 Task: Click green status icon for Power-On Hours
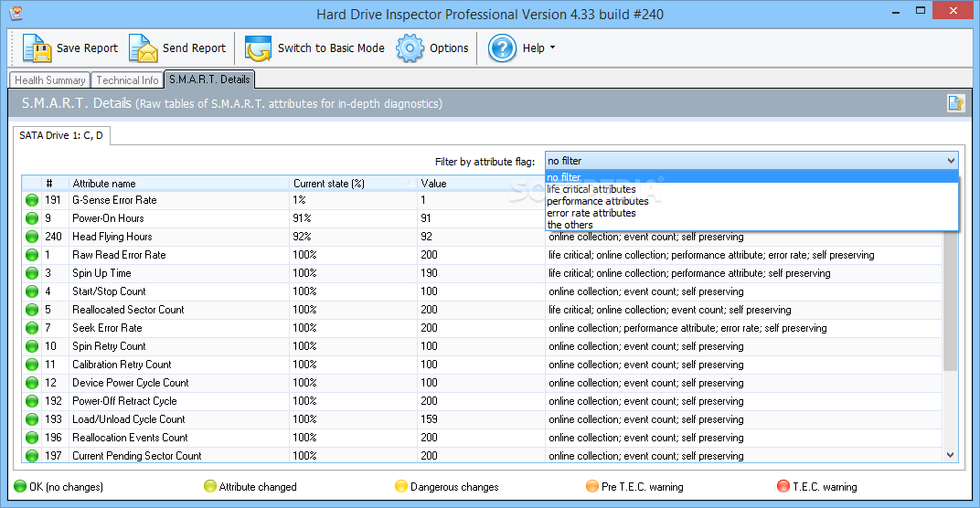pos(32,218)
